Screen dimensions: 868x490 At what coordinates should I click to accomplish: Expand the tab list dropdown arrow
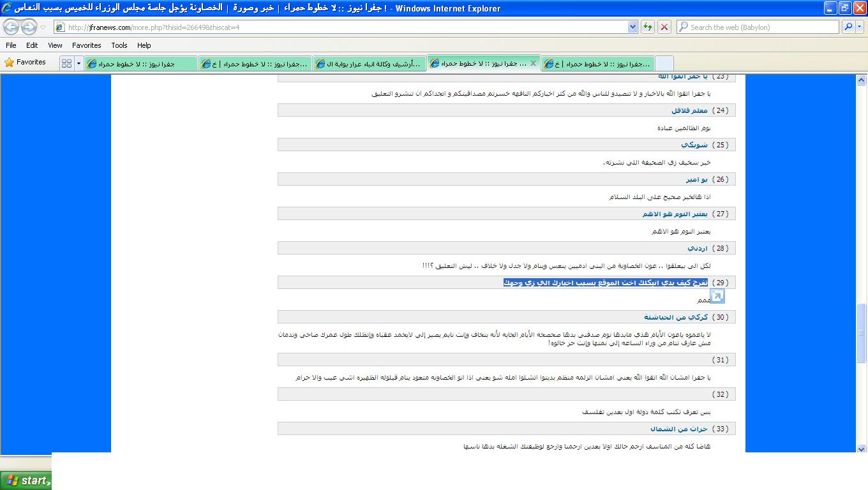79,64
